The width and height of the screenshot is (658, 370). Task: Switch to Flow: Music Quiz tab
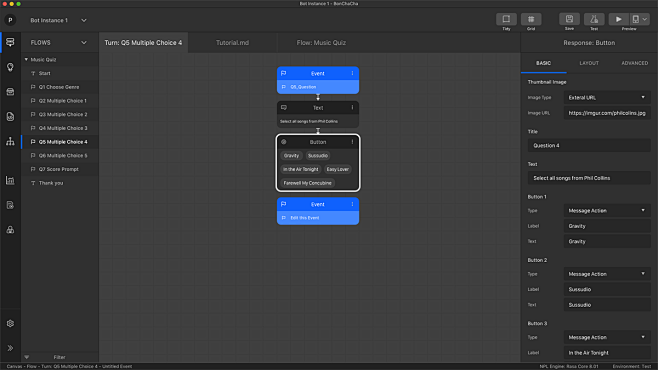[x=321, y=43]
